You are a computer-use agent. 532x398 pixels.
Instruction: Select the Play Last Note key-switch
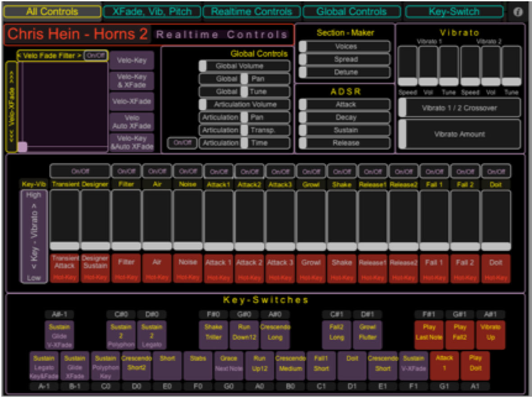pos(429,334)
